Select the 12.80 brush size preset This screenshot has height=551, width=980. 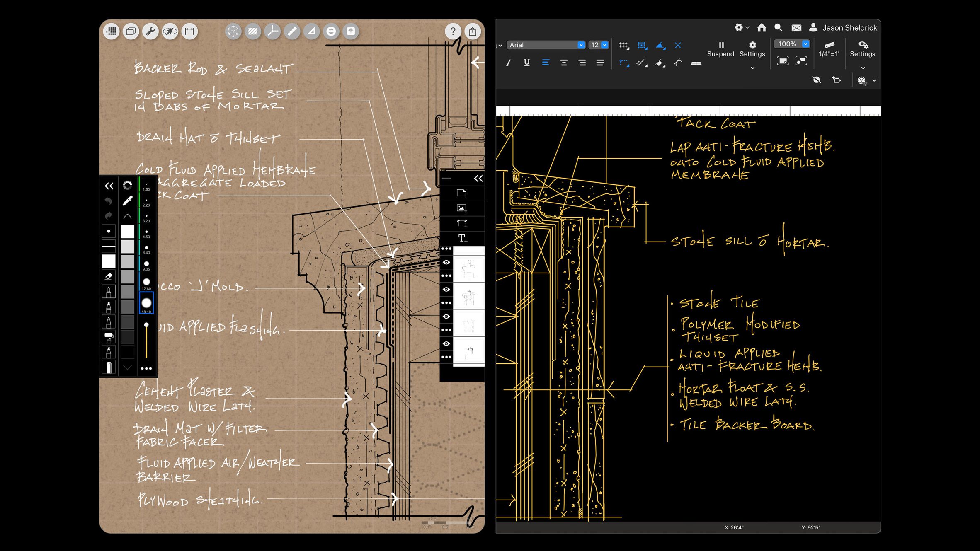(146, 283)
